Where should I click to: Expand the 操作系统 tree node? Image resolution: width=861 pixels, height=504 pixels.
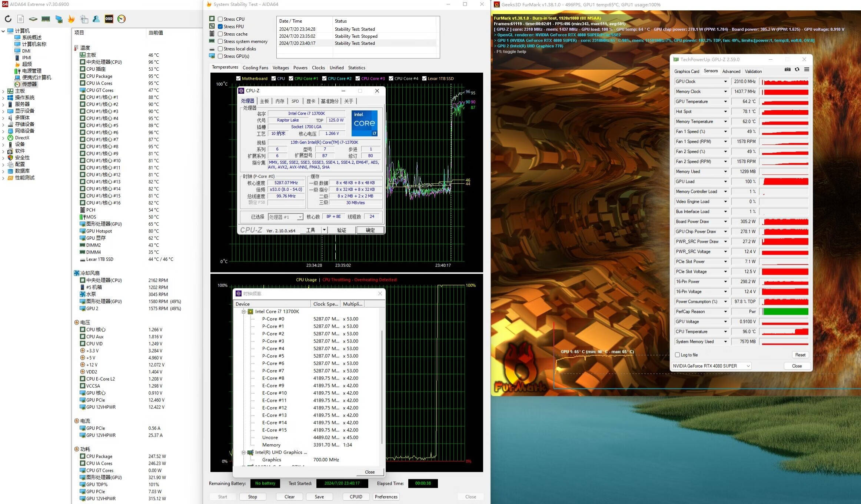[x=3, y=97]
